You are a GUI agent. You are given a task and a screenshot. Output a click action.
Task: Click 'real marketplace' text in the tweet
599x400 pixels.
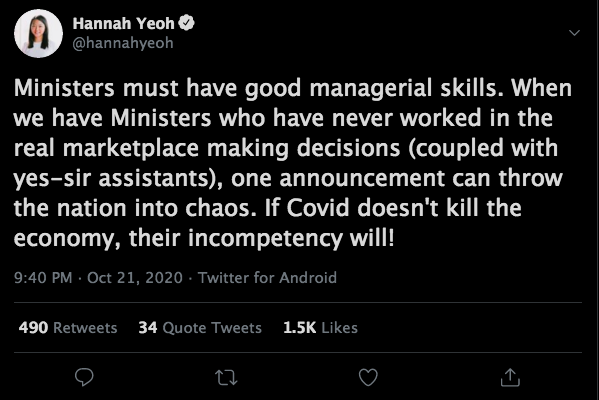coord(106,149)
